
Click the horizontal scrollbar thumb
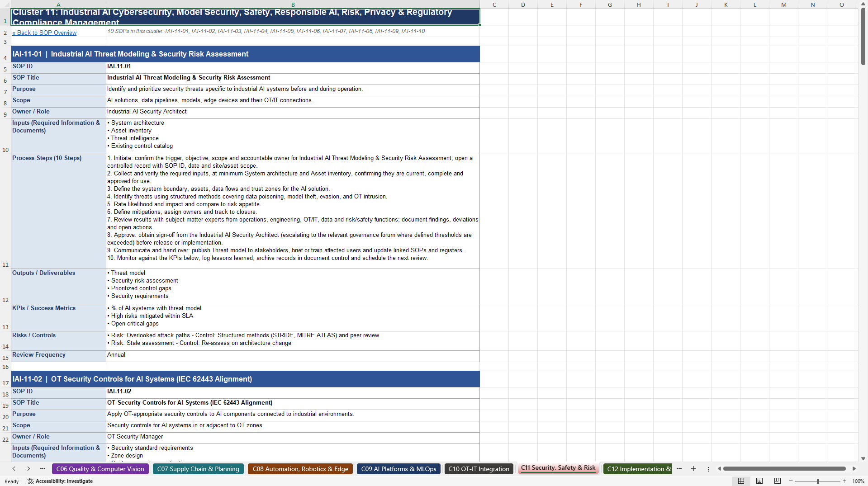pyautogui.click(x=784, y=469)
